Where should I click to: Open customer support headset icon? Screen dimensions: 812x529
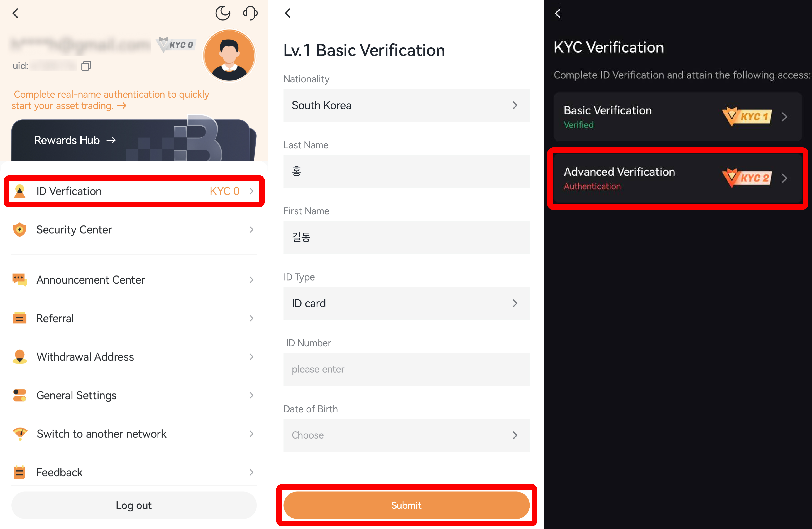pos(250,13)
